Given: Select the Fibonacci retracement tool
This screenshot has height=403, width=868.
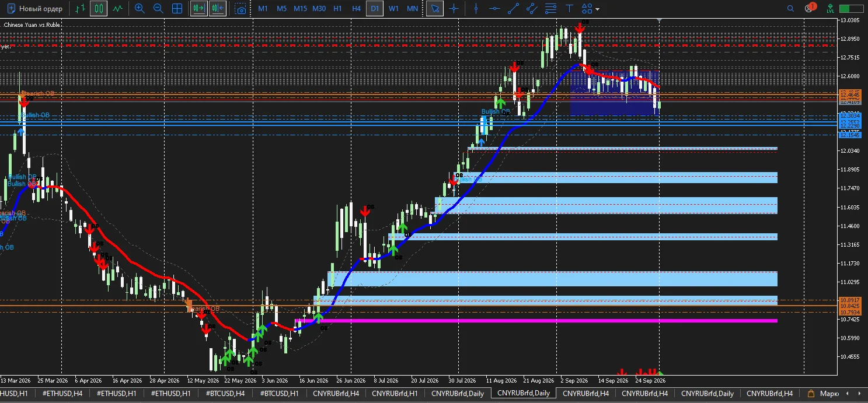Looking at the screenshot, I should [x=550, y=9].
